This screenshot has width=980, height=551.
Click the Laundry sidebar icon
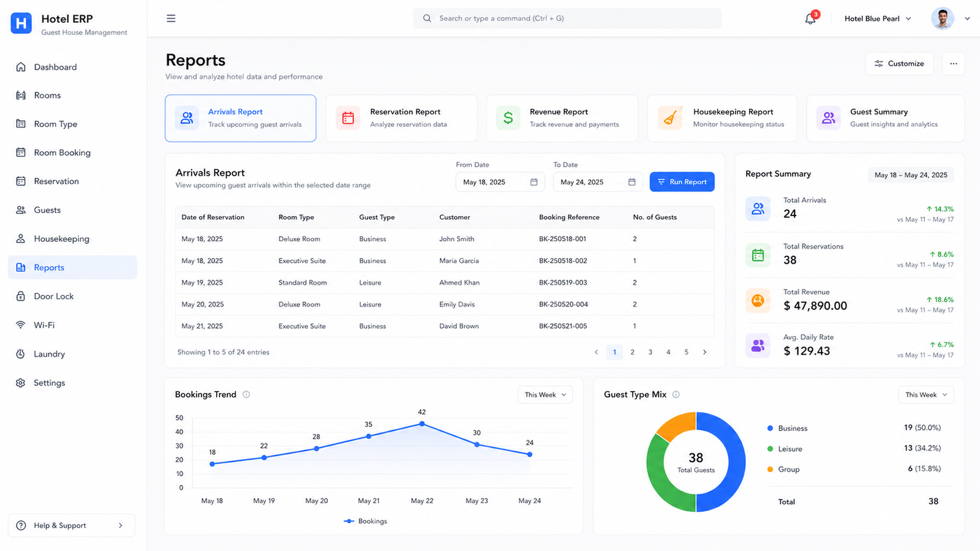21,354
